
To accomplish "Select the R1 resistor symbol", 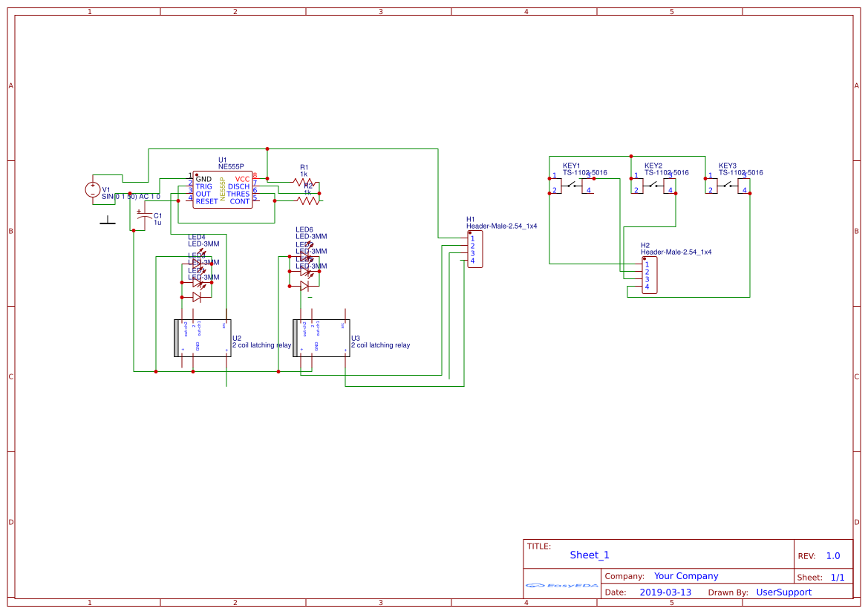I will [x=305, y=182].
